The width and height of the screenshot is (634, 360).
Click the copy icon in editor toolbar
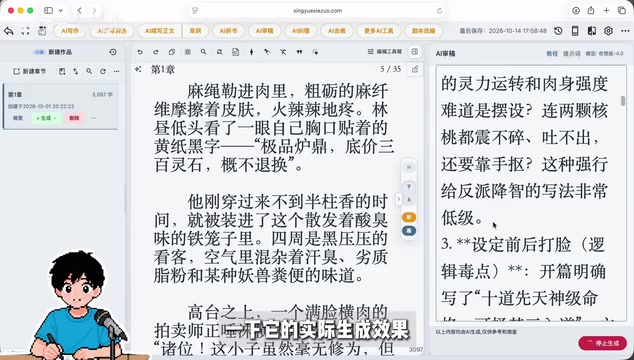coord(172,52)
